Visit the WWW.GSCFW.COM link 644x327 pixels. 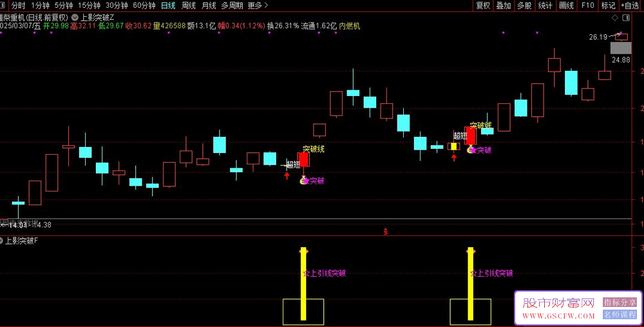pyautogui.click(x=558, y=316)
